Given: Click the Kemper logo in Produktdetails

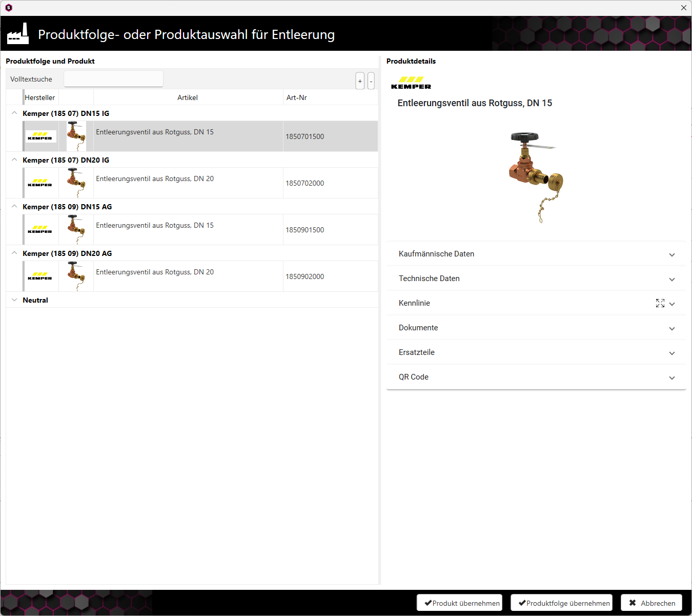Looking at the screenshot, I should pyautogui.click(x=411, y=83).
